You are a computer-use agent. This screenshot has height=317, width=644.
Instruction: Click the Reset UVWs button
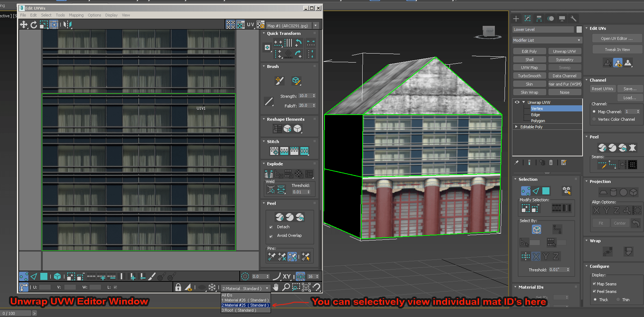pos(603,89)
